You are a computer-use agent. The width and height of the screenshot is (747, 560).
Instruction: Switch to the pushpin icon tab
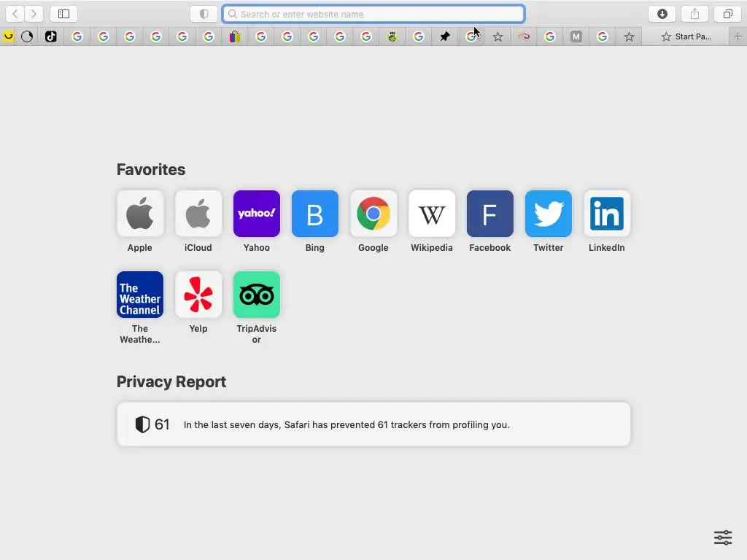445,36
